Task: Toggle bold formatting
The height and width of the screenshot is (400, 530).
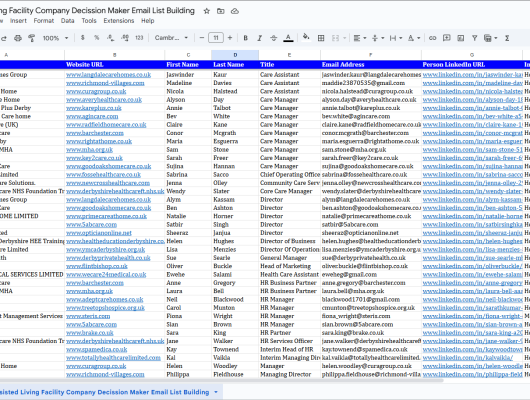Action: (x=246, y=38)
